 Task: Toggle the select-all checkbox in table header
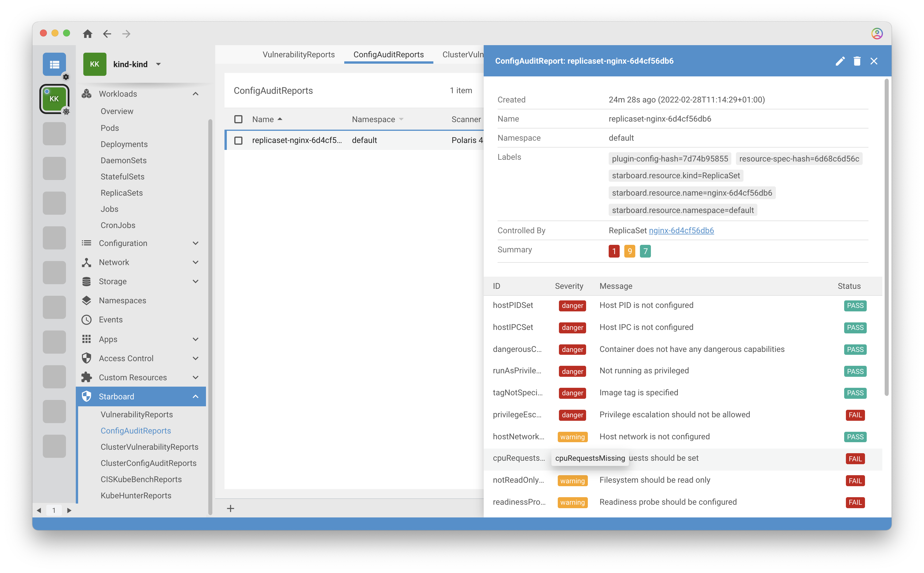[x=238, y=119]
